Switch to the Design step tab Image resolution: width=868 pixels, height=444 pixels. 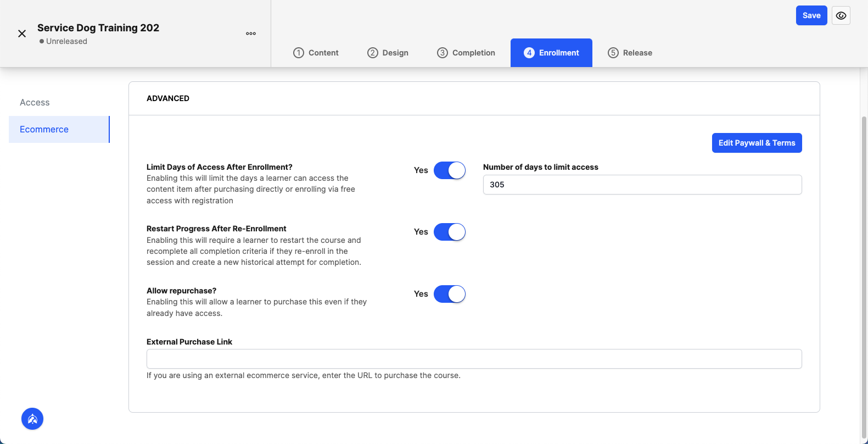(x=388, y=53)
